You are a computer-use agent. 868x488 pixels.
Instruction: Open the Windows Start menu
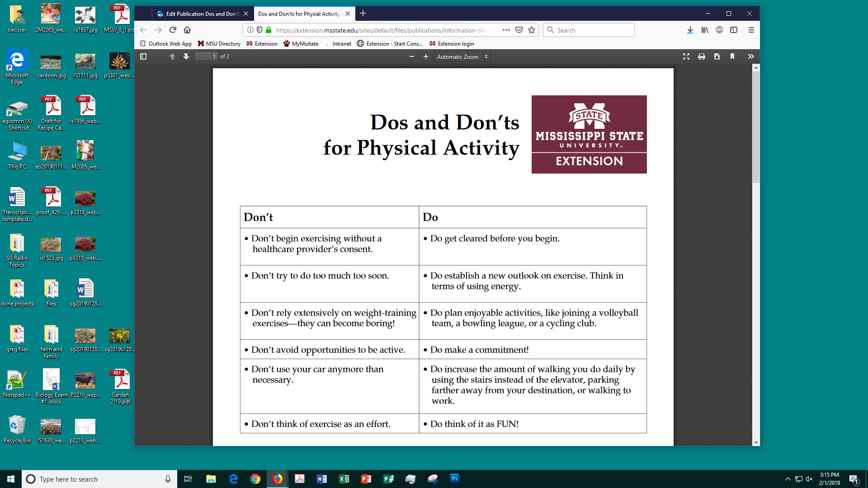11,479
